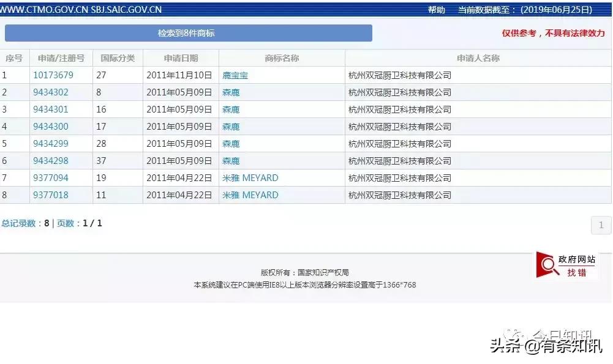Click the 商标名称 column header
The width and height of the screenshot is (613, 364).
point(282,58)
